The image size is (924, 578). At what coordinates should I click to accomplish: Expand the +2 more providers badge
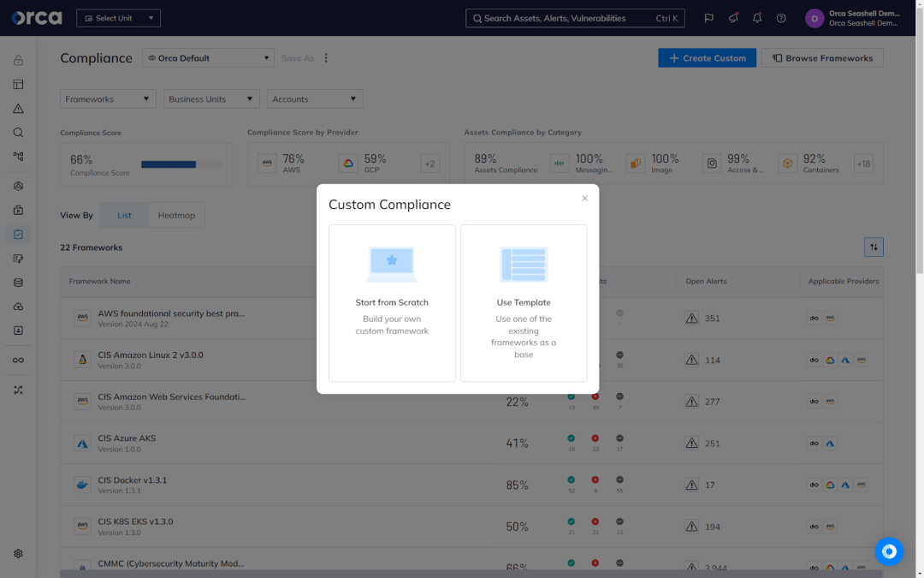(x=429, y=164)
